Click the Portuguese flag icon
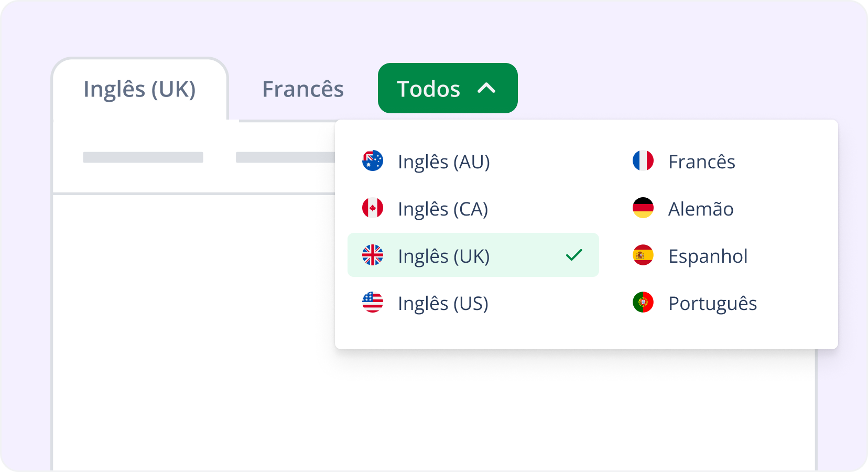 click(643, 303)
